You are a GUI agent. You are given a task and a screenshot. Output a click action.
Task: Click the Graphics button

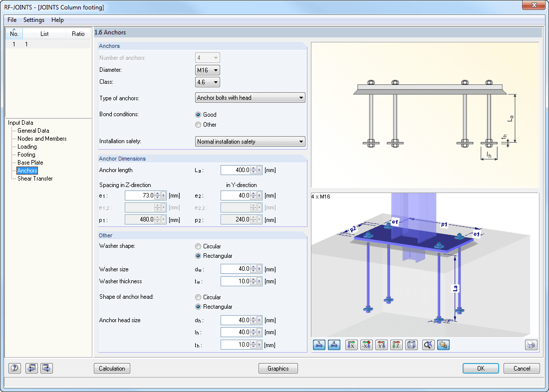[x=278, y=368]
